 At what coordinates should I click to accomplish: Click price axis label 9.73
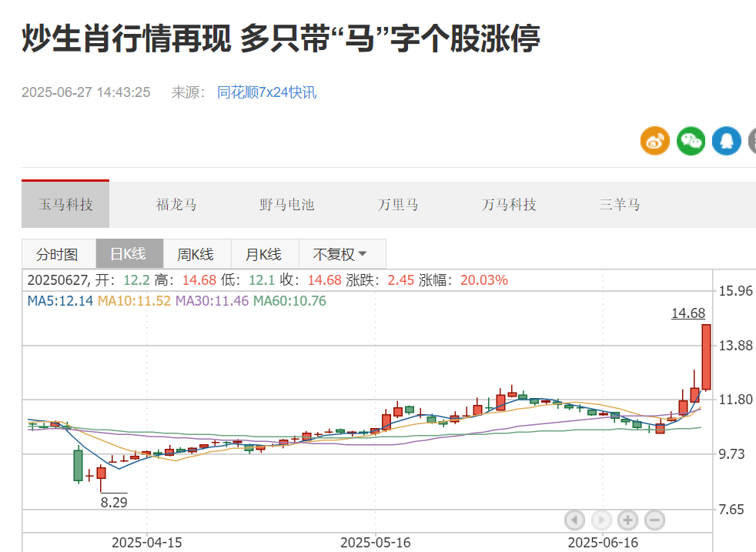tap(731, 453)
